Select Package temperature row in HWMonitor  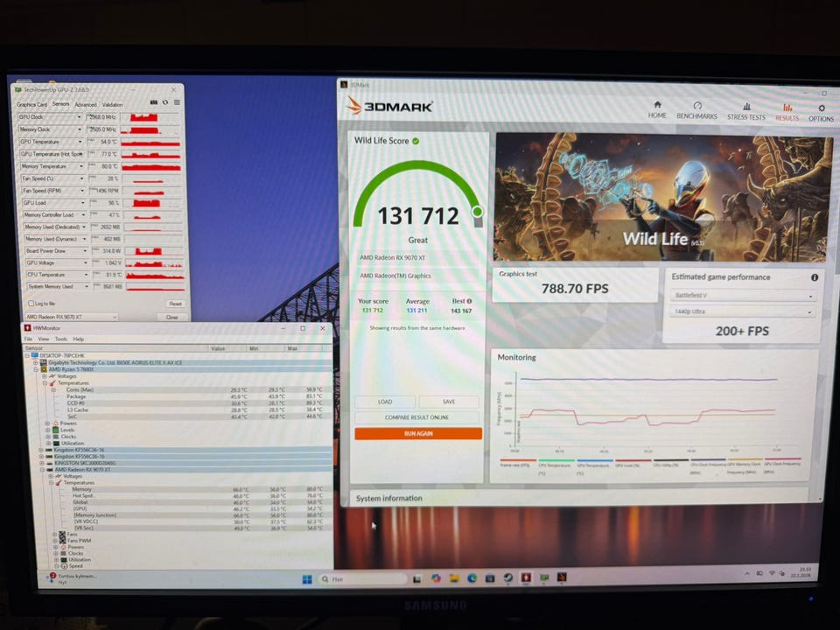192,396
